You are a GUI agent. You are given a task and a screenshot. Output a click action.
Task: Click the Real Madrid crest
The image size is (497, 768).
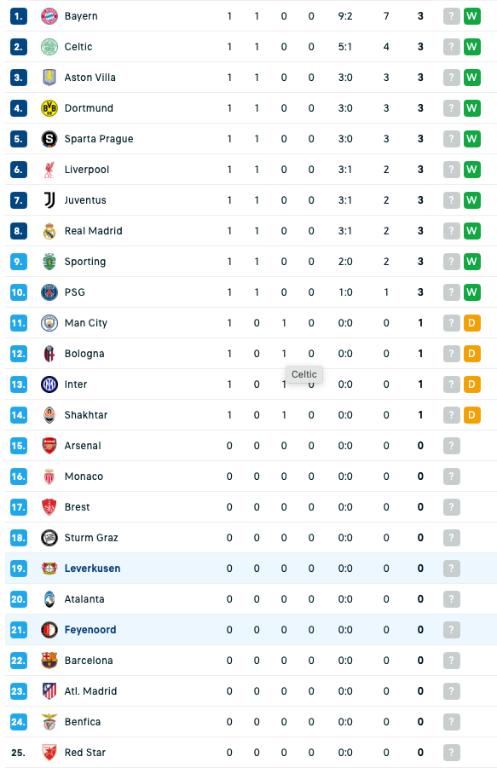49,231
